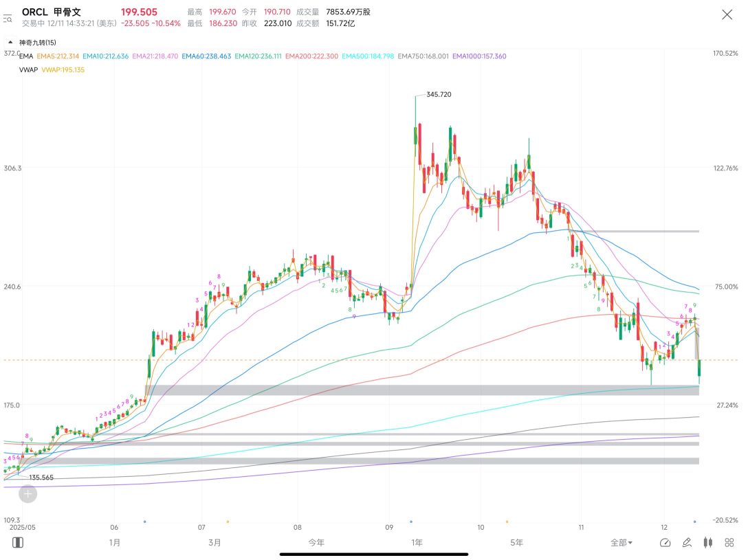Screen dimensions: 748x560
Task: Select the EMA1000:157.360 value
Action: tap(479, 56)
